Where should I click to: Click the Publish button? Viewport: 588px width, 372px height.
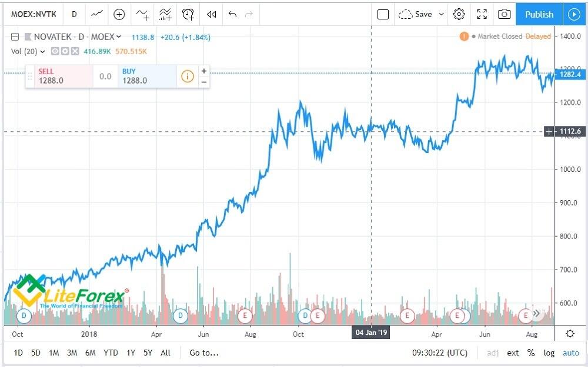point(538,14)
